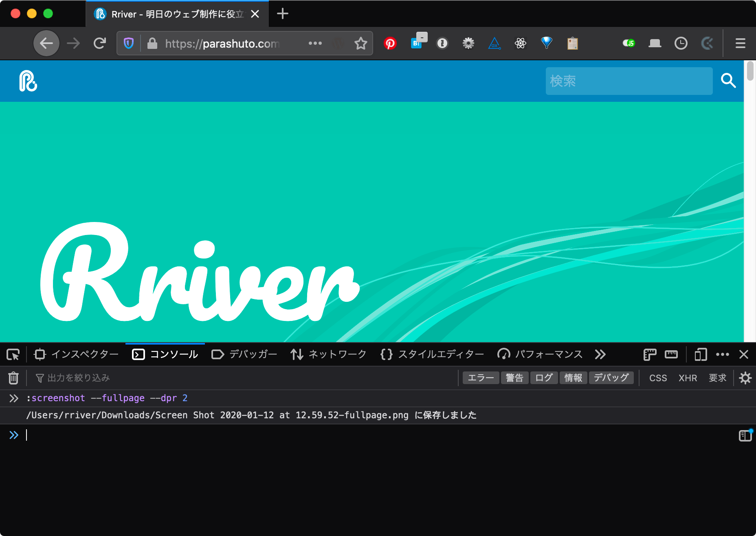The height and width of the screenshot is (536, 756).
Task: Open devtools customize three-dot menu
Action: (723, 354)
